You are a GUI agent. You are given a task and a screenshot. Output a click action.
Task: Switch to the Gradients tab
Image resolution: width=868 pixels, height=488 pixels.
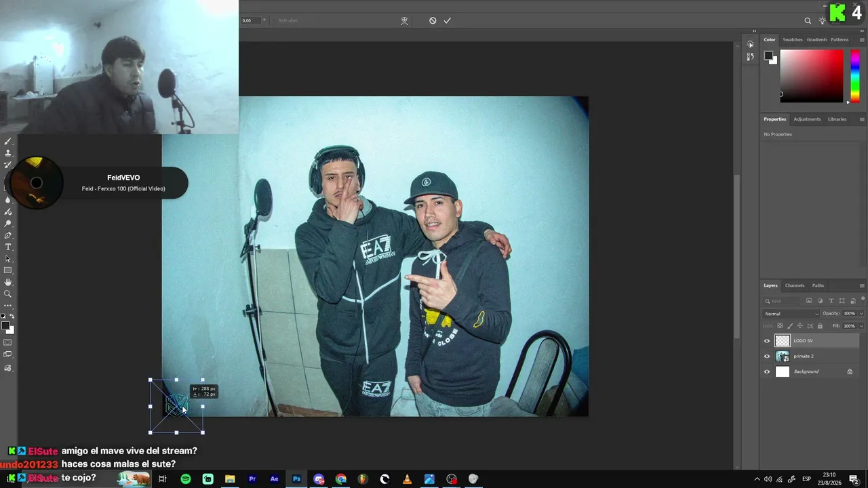pos(816,39)
